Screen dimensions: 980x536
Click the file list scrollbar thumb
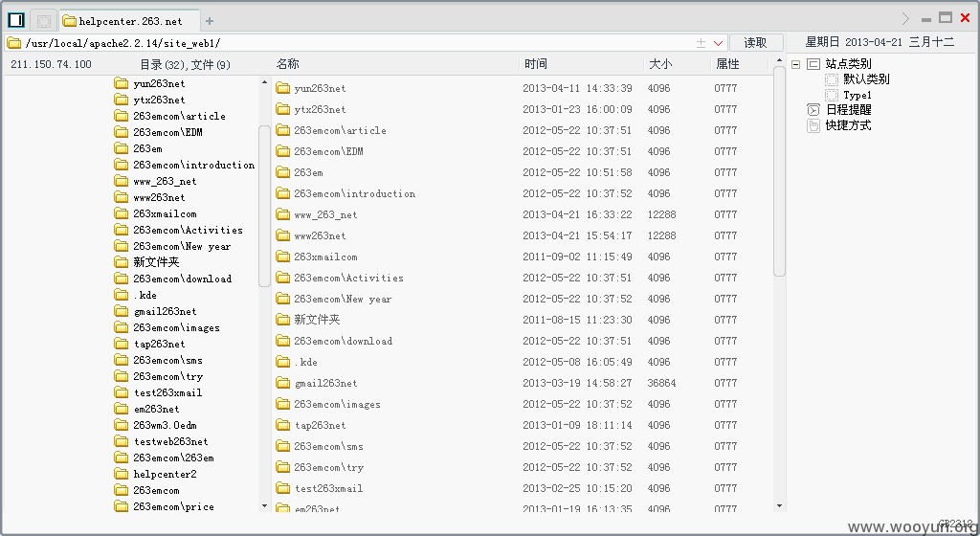(x=779, y=171)
